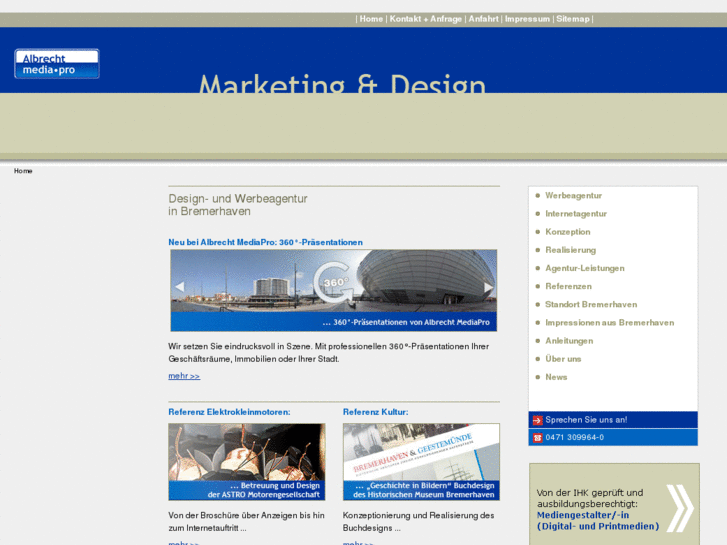Open Sitemap in the top navigation
The width and height of the screenshot is (727, 545).
point(573,19)
